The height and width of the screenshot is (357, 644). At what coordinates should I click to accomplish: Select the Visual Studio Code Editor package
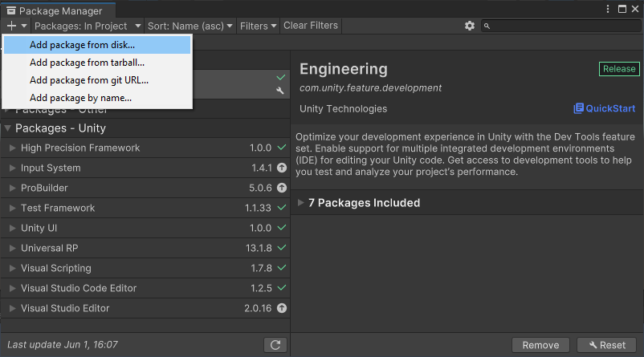145,288
